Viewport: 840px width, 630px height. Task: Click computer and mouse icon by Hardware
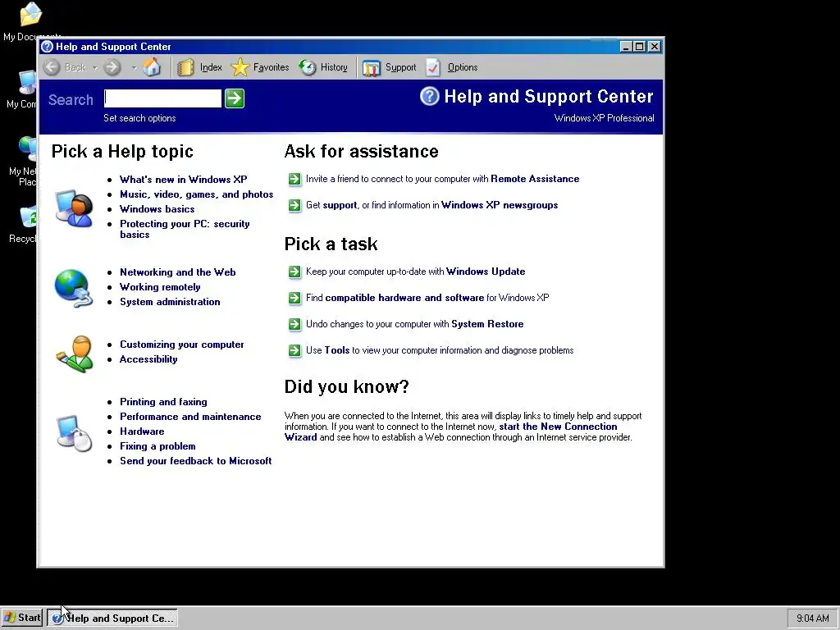click(x=75, y=433)
